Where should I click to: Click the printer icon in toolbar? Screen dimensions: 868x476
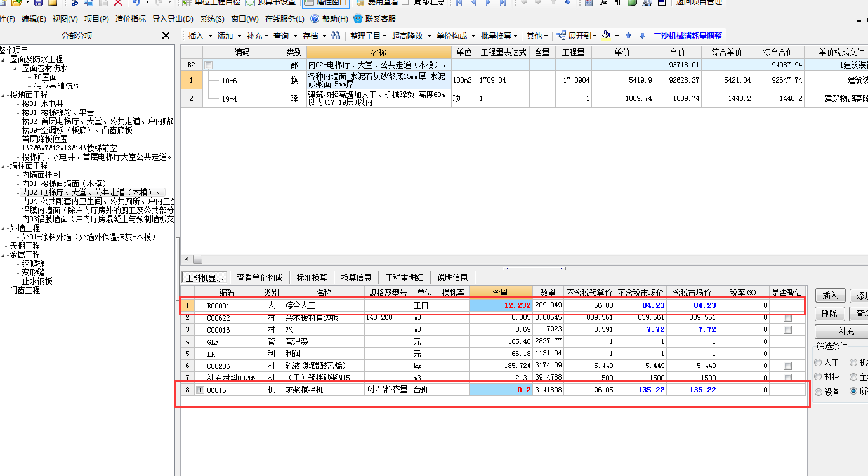647,3
